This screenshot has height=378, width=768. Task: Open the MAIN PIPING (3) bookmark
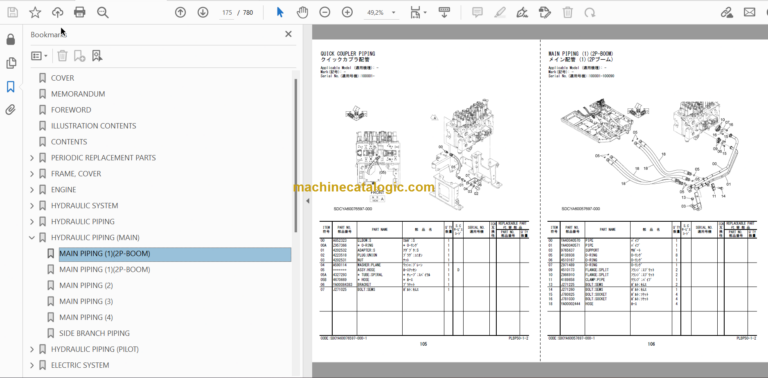[86, 301]
